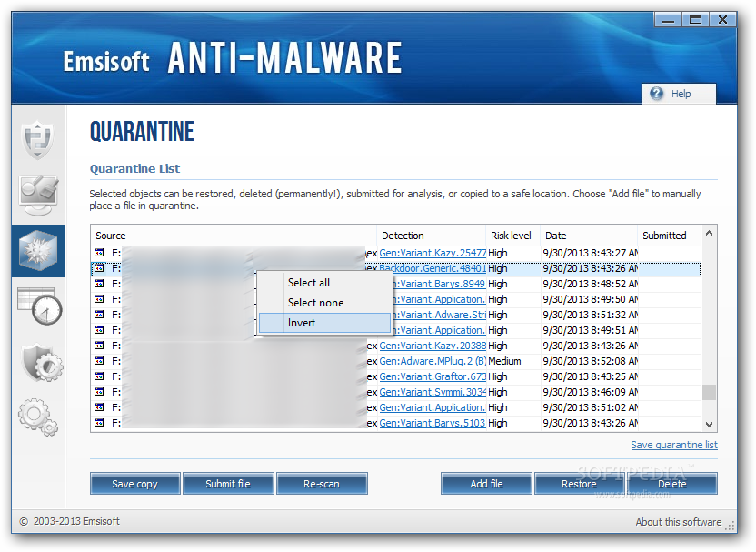Image resolution: width=756 pixels, height=552 pixels.
Task: Sort by the Submitted column header
Action: click(669, 236)
